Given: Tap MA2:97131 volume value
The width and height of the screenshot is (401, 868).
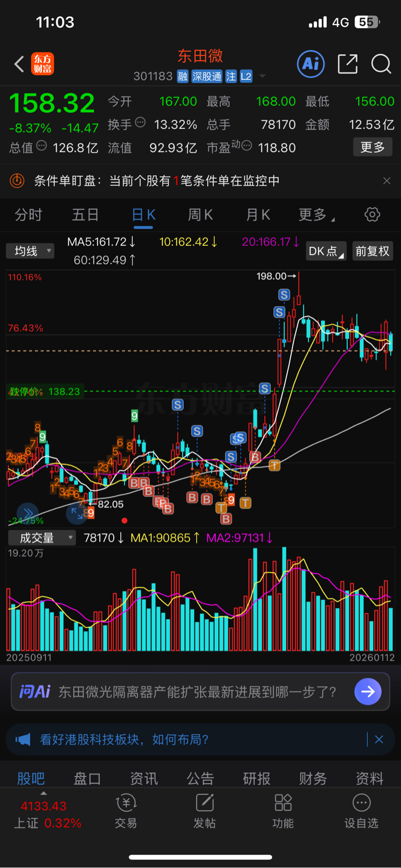Looking at the screenshot, I should tap(240, 538).
